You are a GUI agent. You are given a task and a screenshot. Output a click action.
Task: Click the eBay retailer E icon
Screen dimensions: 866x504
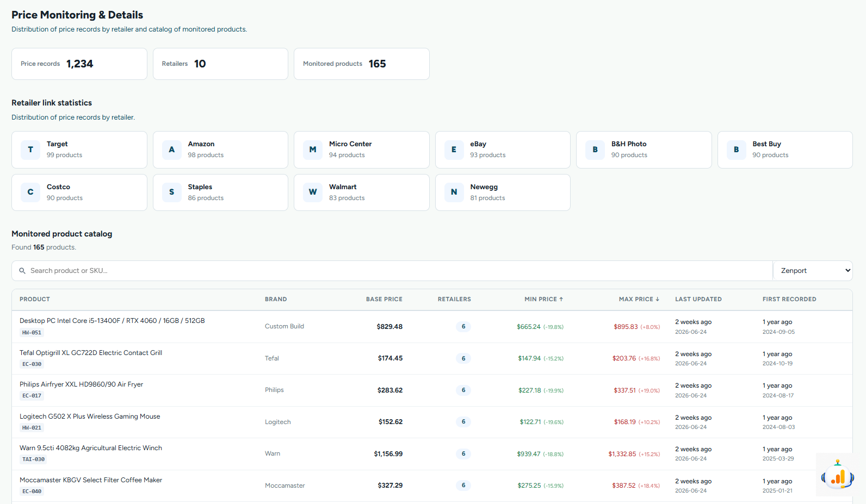point(454,150)
